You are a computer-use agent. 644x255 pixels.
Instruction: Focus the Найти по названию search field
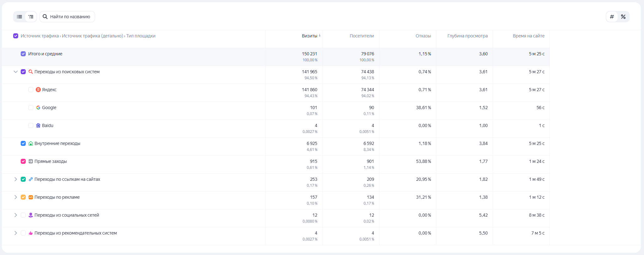point(70,17)
